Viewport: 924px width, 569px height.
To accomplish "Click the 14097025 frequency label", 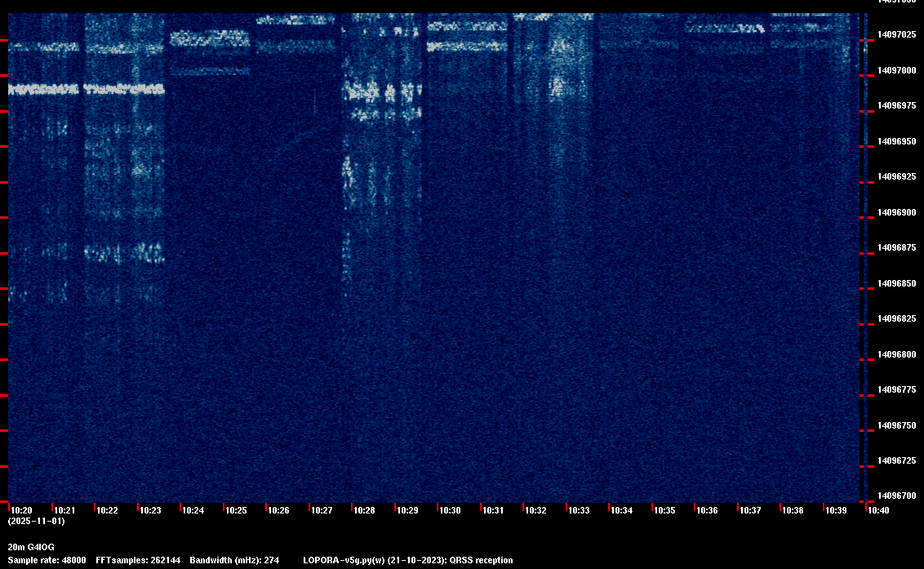I will 897,35.
